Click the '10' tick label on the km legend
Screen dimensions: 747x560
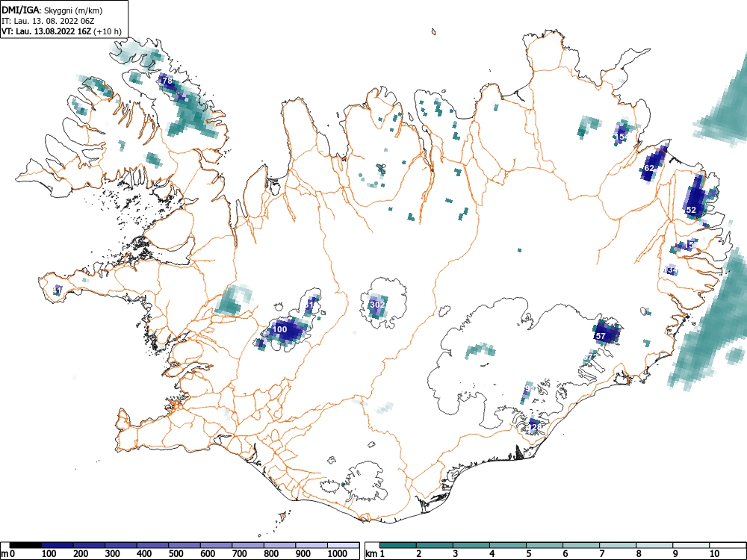(x=713, y=553)
